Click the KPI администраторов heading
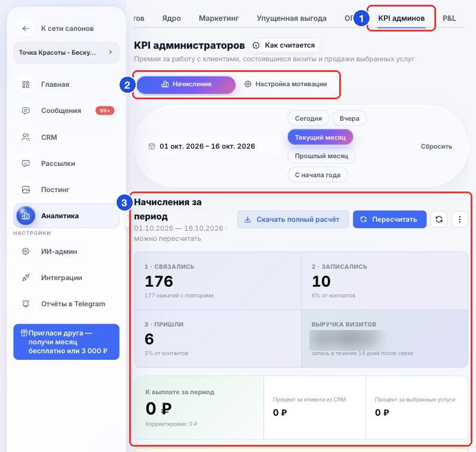Screen dimensions: 476x452 pos(189,46)
